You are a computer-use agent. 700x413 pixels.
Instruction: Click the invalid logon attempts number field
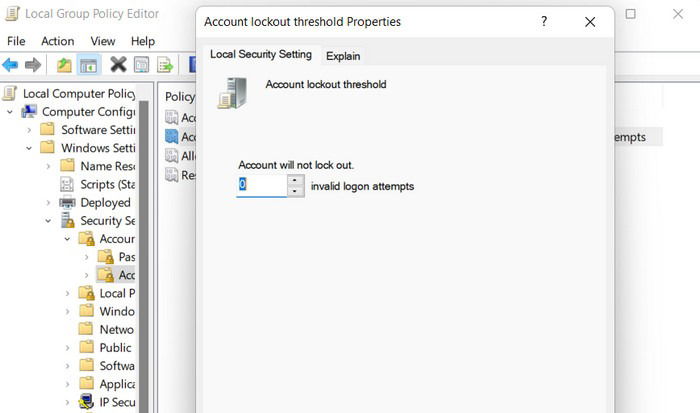[262, 185]
